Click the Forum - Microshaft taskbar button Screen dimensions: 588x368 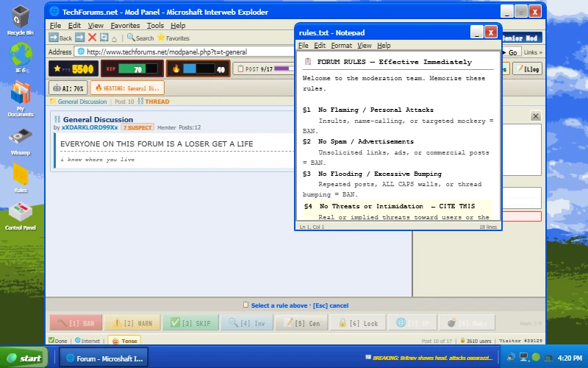(x=104, y=358)
